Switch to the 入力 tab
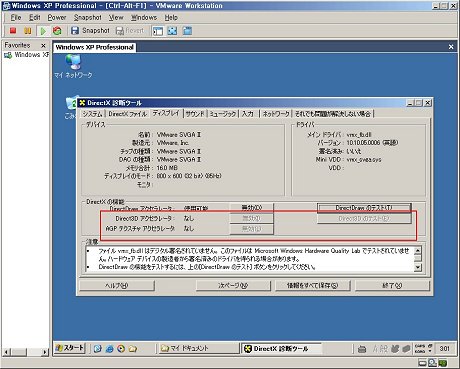This screenshot has width=460, height=369. pos(248,114)
